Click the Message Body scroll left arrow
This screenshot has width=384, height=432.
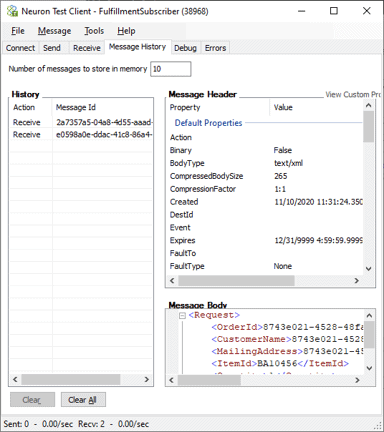[x=172, y=380]
